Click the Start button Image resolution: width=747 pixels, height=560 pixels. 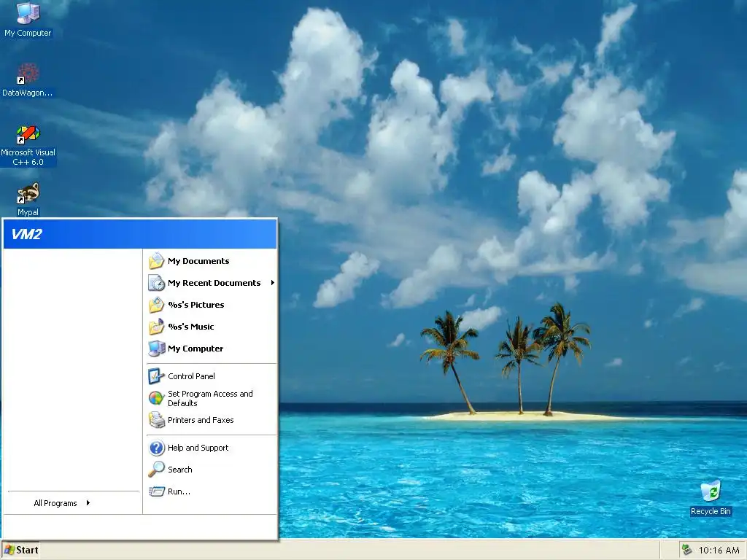20,550
